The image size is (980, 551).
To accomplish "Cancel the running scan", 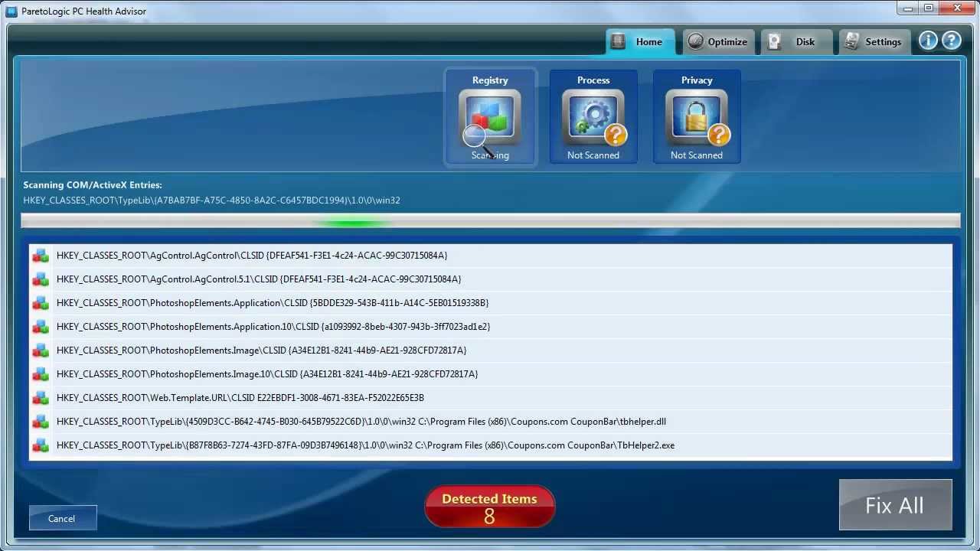I will (x=63, y=518).
